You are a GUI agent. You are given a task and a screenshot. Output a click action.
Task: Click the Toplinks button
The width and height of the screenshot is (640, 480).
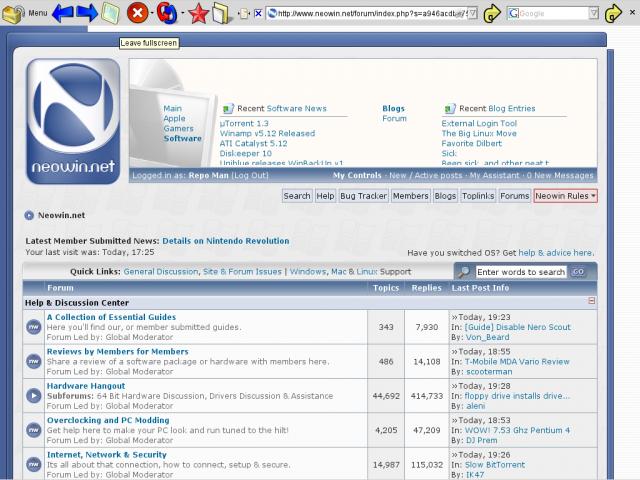(x=478, y=196)
